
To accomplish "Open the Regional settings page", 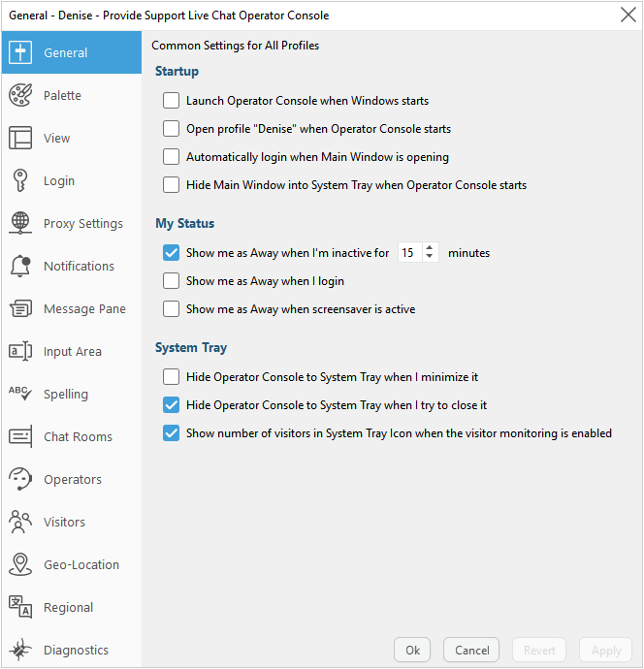I will (71, 607).
